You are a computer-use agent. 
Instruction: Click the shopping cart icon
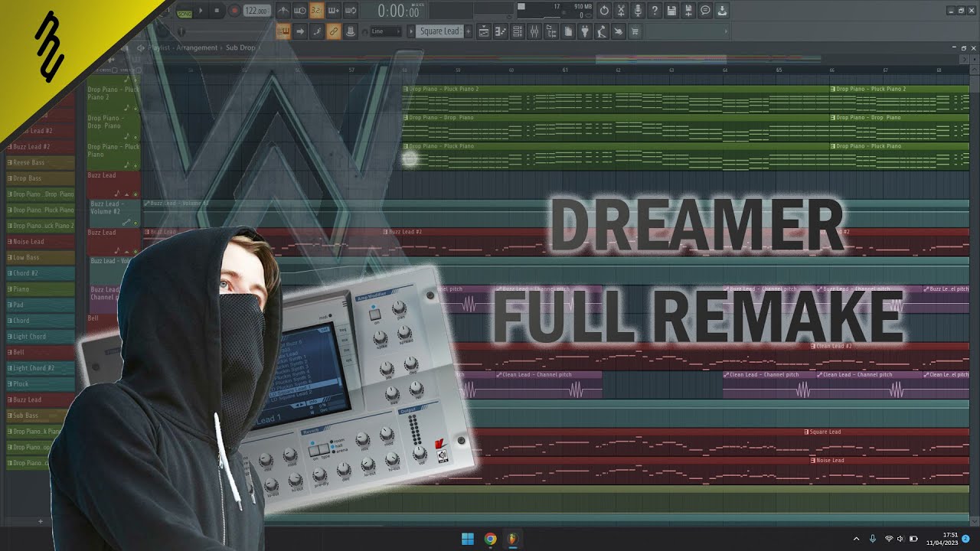(635, 31)
